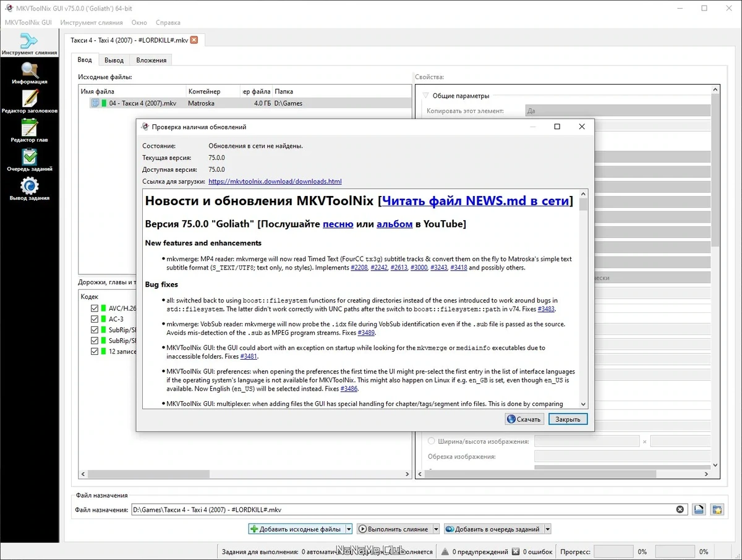This screenshot has height=560, width=742.
Task: Click the file icon next to 04 - Такси 4 (2007).mkv
Action: pyautogui.click(x=95, y=103)
